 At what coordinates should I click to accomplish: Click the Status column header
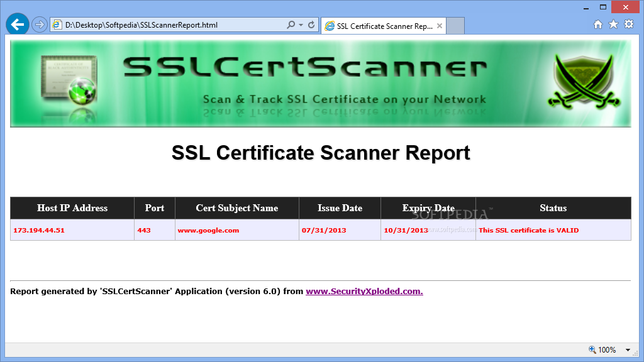click(x=553, y=208)
